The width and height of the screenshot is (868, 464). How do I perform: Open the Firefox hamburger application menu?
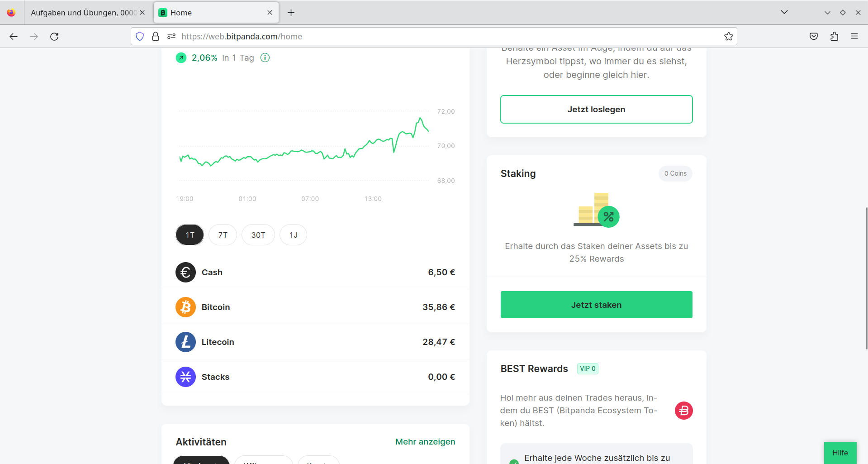pyautogui.click(x=854, y=37)
